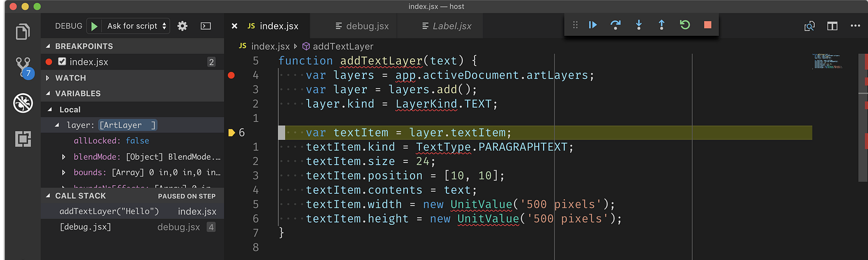Open launch.json with the gear icon
868x260 pixels.
tap(182, 26)
